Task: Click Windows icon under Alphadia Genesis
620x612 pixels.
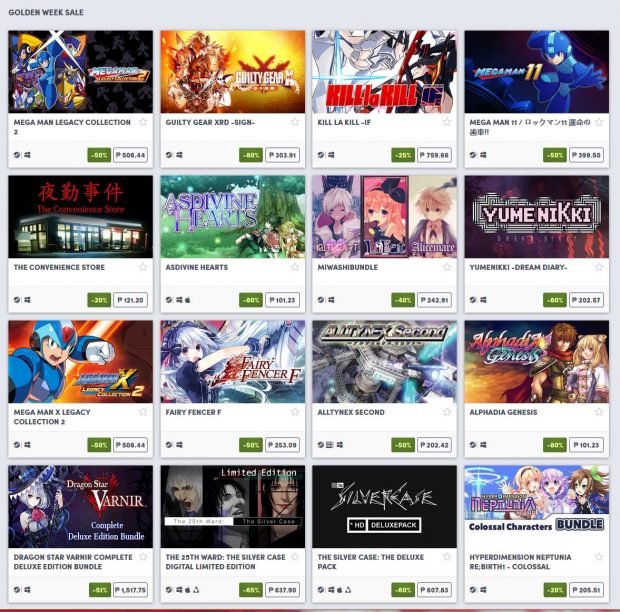Action: point(483,445)
